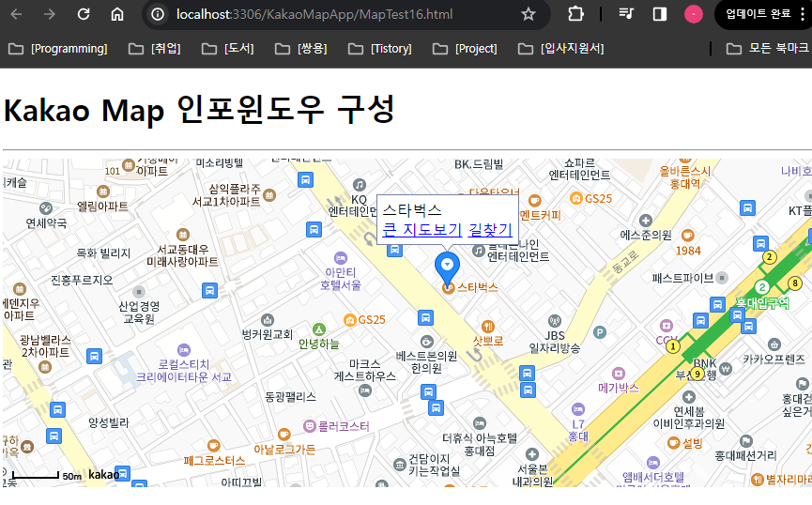Click the L7 홍대 hotel icon
Viewport: 812px width, 505px height.
pyautogui.click(x=578, y=409)
